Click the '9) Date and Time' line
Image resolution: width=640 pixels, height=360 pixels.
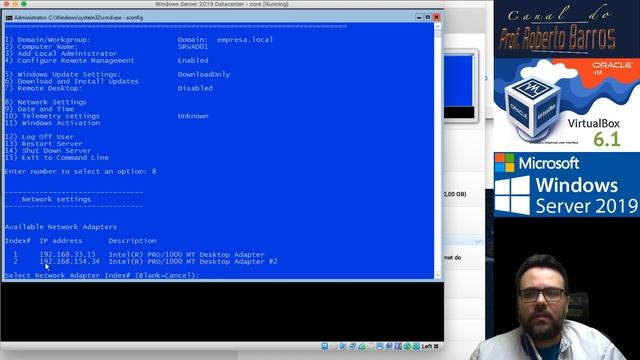point(39,109)
